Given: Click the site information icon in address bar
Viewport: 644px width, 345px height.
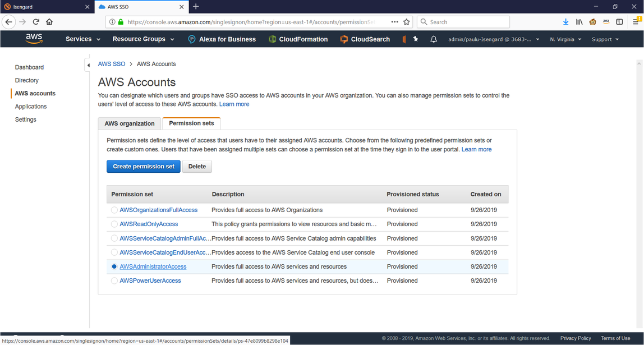Looking at the screenshot, I should 112,22.
